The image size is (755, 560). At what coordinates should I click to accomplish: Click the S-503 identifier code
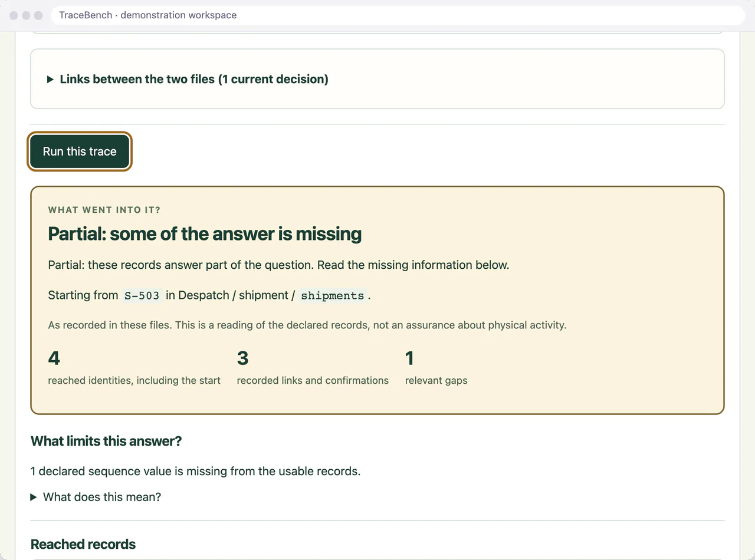pos(142,295)
